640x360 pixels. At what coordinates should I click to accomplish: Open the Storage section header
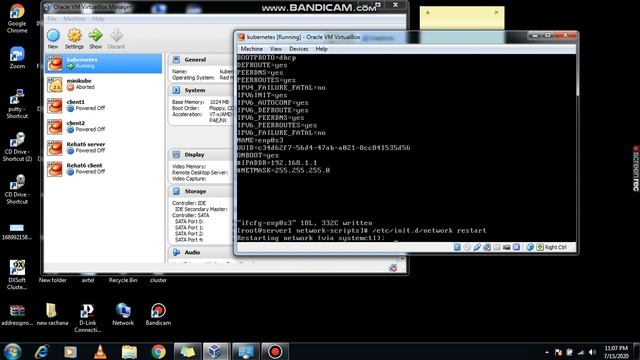pos(195,191)
